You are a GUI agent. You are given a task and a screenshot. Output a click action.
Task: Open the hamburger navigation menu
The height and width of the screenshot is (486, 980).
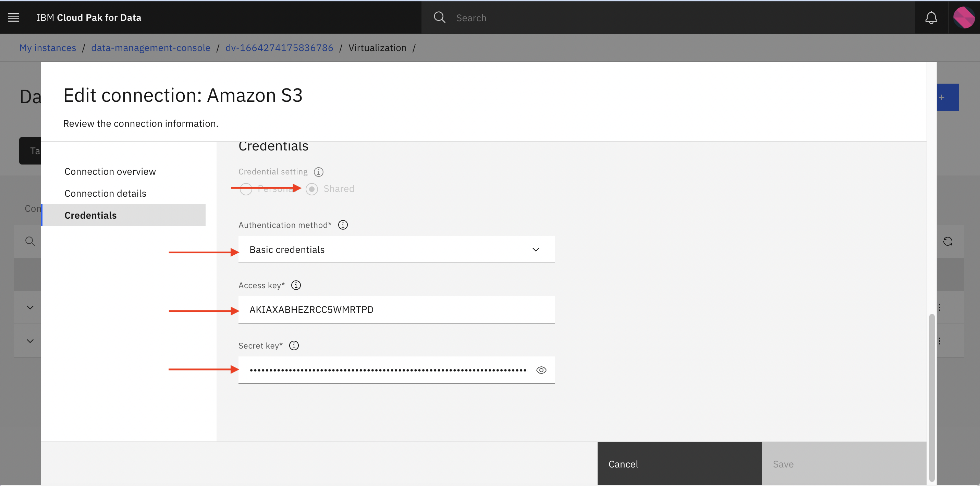pyautogui.click(x=14, y=17)
